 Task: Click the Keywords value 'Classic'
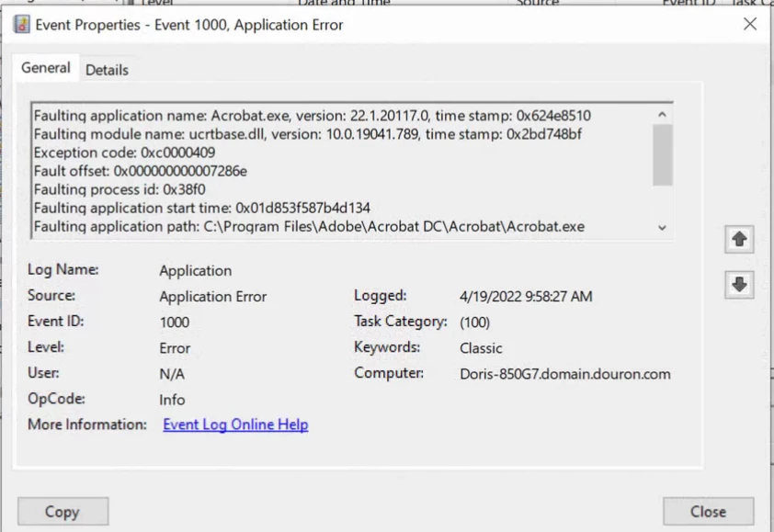481,348
